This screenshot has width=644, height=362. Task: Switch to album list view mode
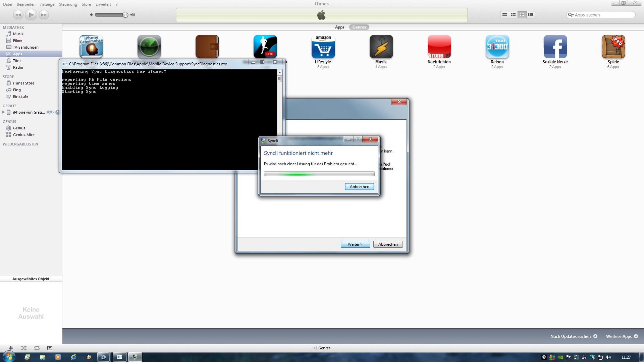[513, 15]
